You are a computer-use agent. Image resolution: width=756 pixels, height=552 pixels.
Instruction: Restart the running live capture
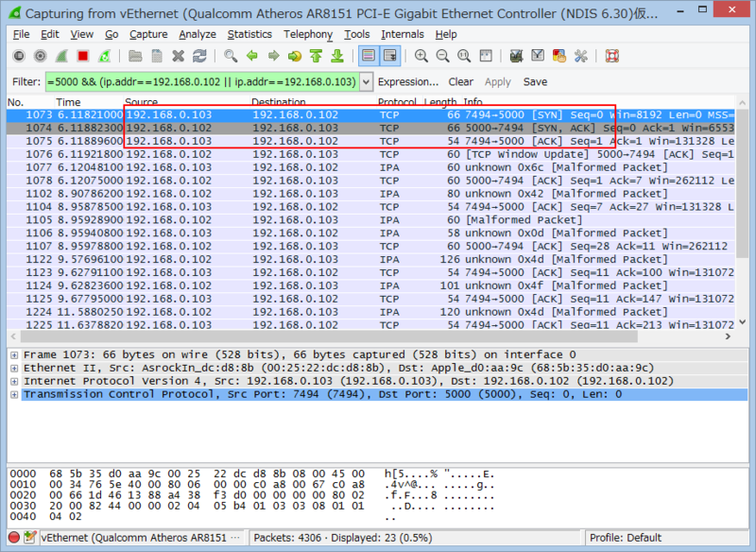105,56
